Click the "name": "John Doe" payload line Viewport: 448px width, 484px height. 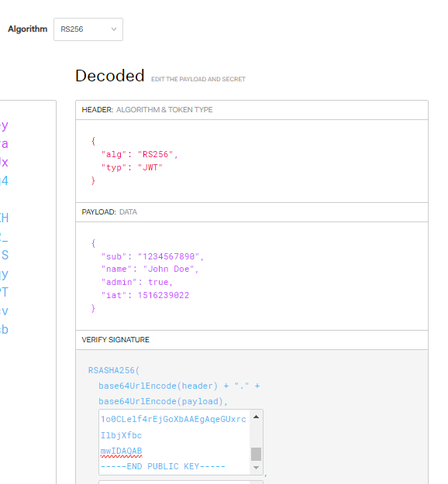point(150,269)
